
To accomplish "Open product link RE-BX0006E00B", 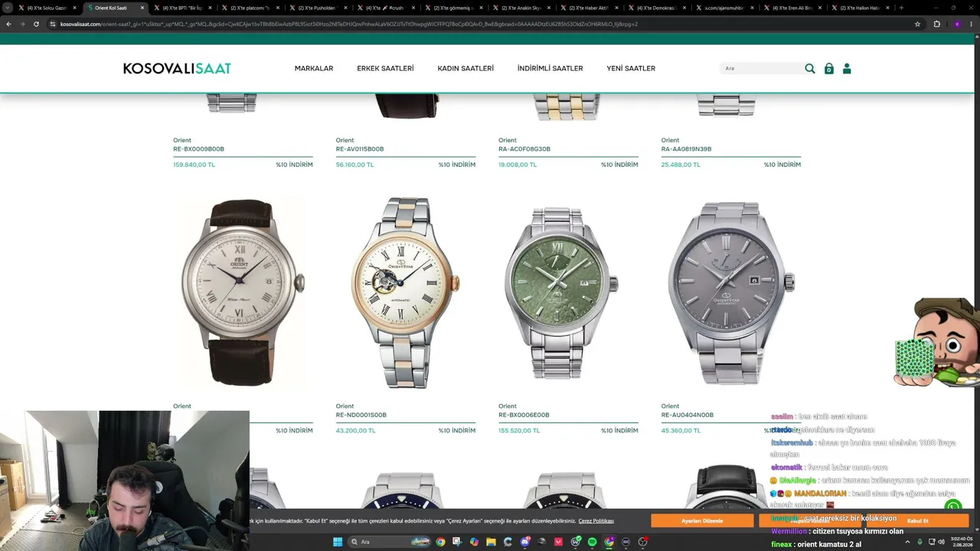I will (x=524, y=415).
